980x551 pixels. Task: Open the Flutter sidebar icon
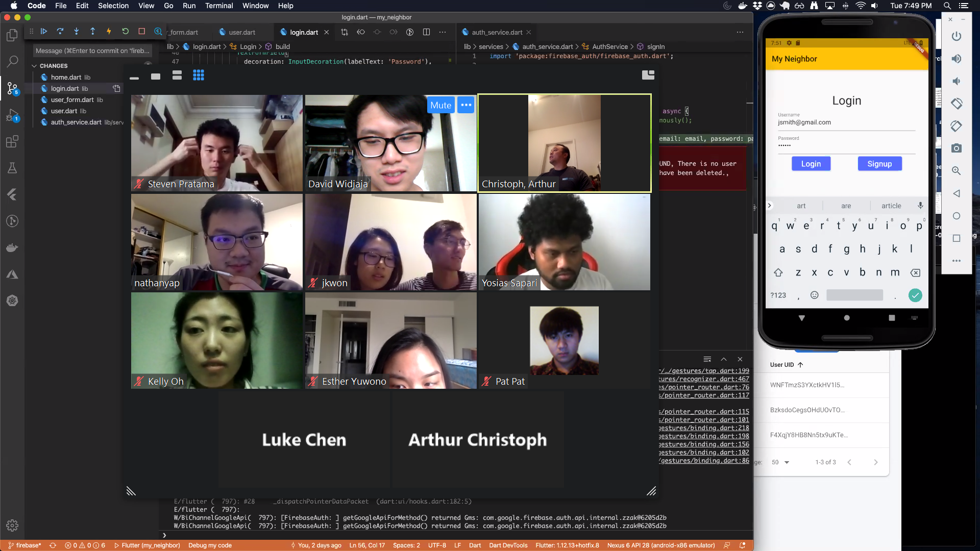12,194
